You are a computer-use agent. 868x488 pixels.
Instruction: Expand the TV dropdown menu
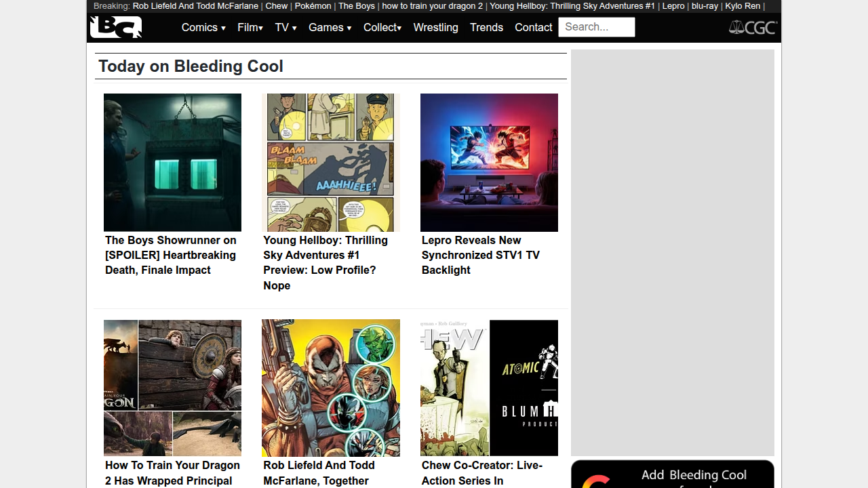285,28
